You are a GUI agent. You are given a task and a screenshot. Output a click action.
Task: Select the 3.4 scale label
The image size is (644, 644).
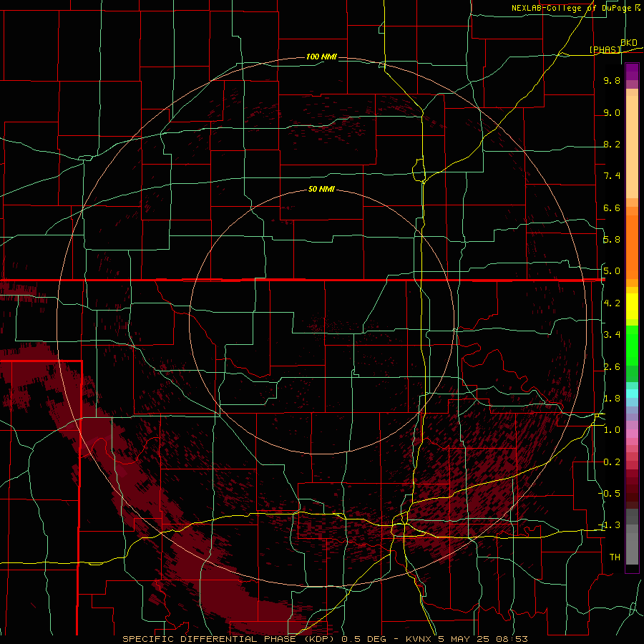[x=612, y=335]
